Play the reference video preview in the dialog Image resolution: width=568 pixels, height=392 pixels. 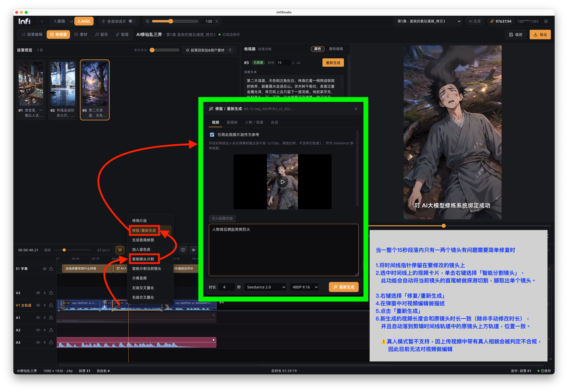(x=282, y=182)
